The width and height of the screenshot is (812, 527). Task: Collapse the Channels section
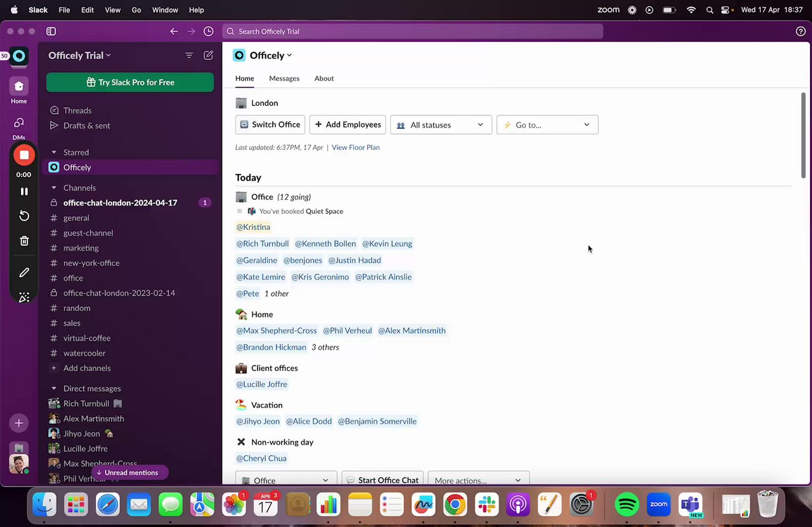(54, 188)
